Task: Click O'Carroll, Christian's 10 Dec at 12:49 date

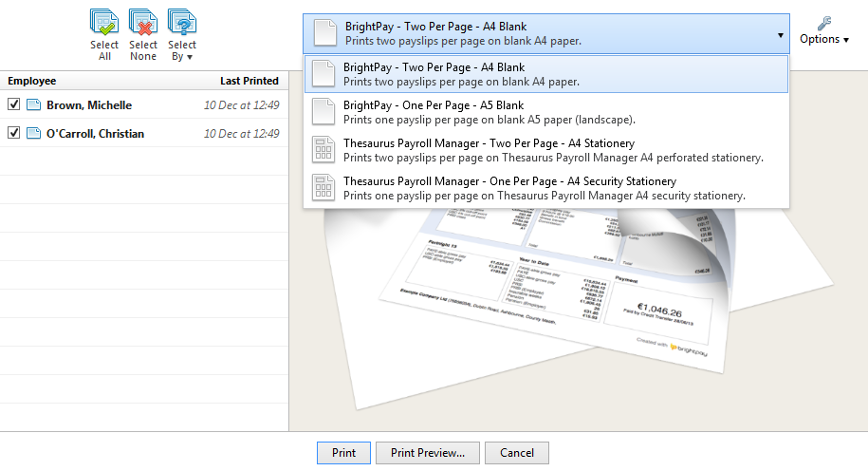Action: (x=241, y=134)
